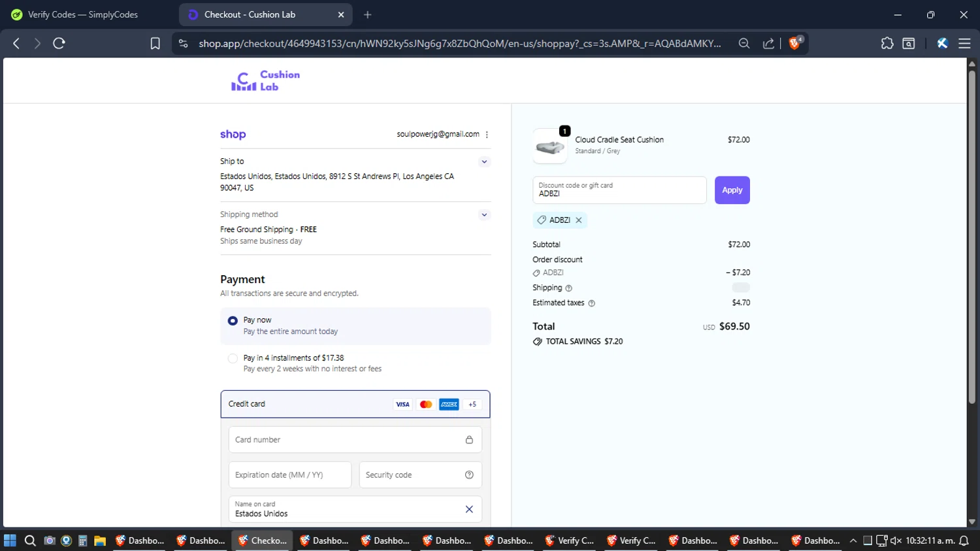Open File Explorer from taskbar
980x551 pixels.
click(x=99, y=541)
